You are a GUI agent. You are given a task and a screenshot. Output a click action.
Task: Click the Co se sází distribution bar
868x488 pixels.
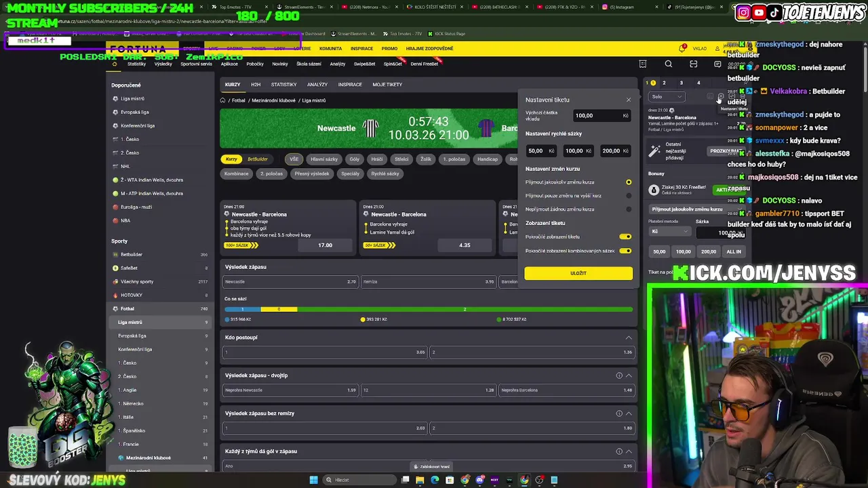pos(429,310)
